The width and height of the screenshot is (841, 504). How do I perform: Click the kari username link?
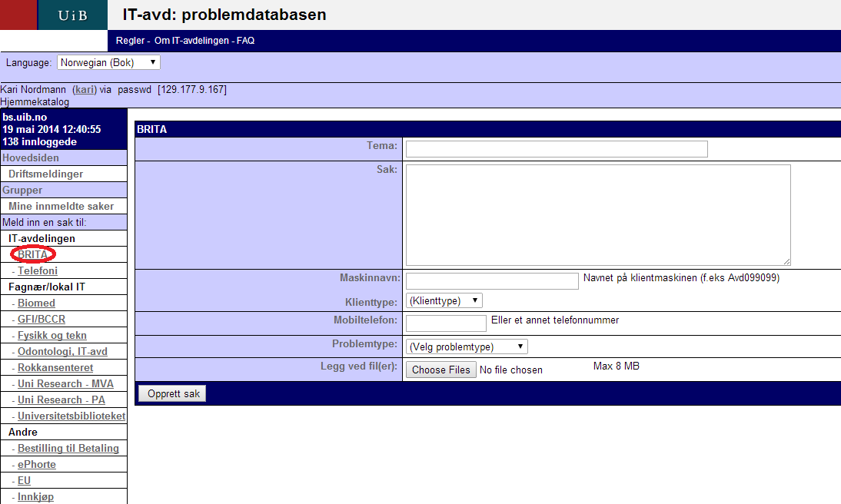coord(85,90)
